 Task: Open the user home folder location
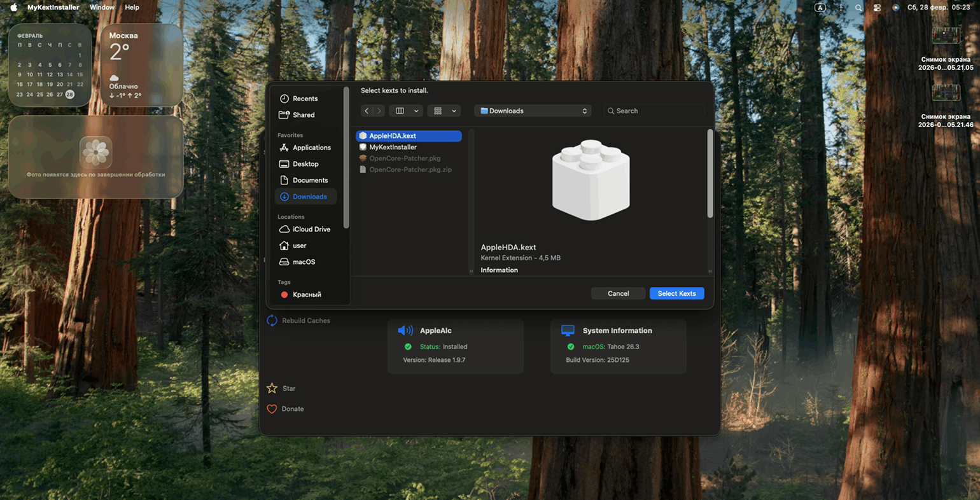point(305,246)
